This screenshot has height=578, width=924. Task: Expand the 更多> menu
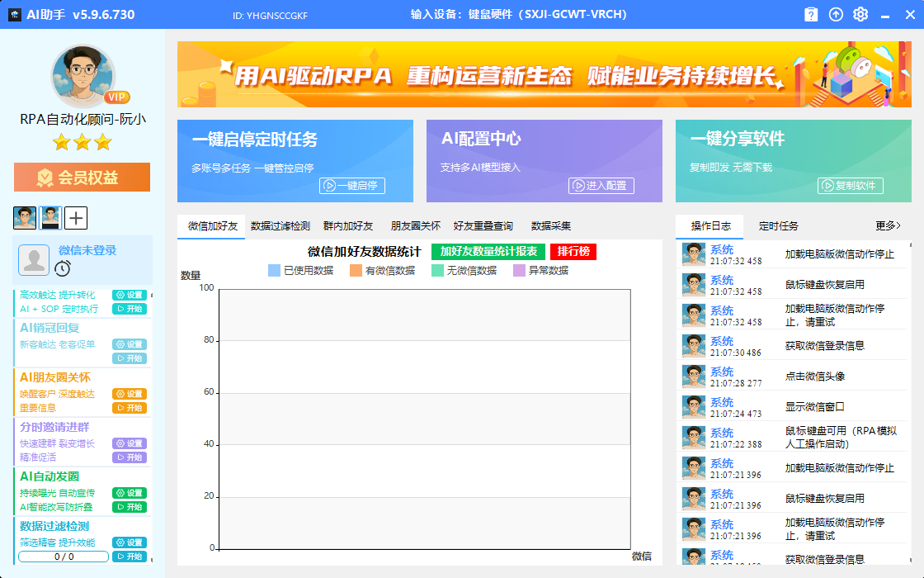pyautogui.click(x=888, y=226)
